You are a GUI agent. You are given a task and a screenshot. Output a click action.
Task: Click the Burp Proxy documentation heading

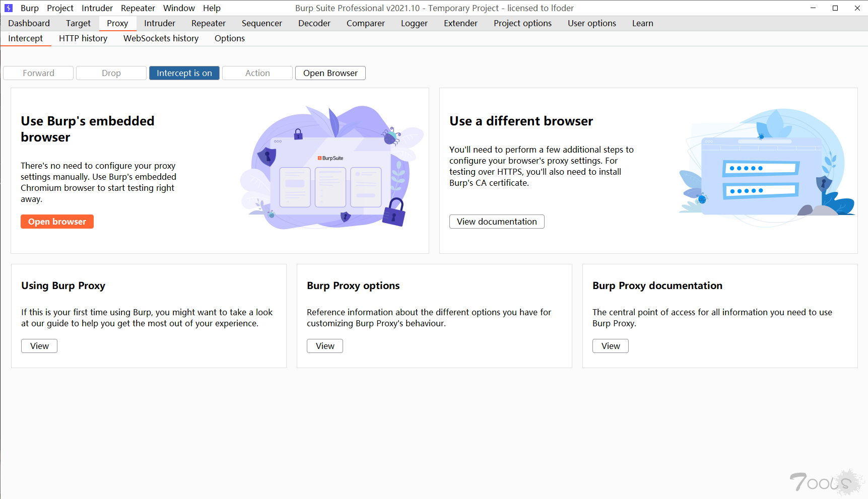coord(657,286)
